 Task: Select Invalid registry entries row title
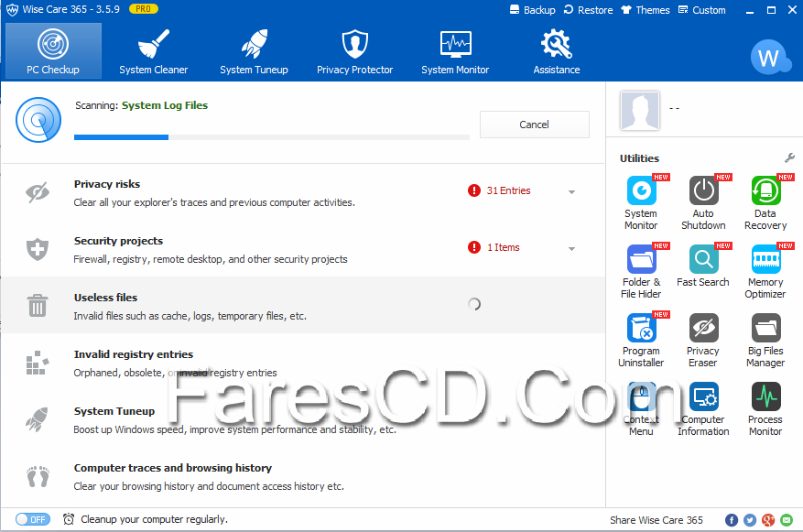point(134,354)
